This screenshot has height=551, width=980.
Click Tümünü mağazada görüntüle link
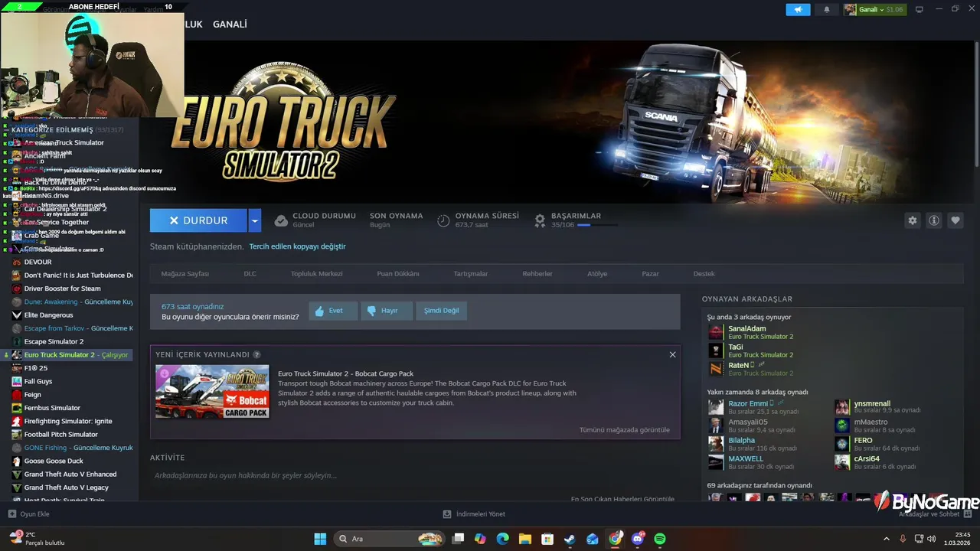[625, 430]
